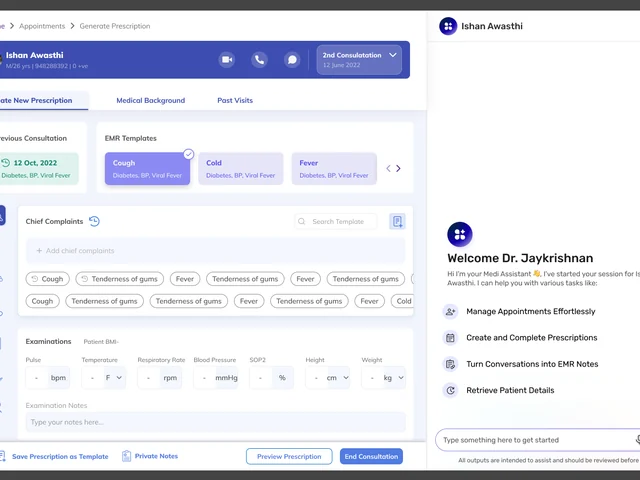Click the Preview Prescription button
The image size is (640, 480).
[x=289, y=456]
